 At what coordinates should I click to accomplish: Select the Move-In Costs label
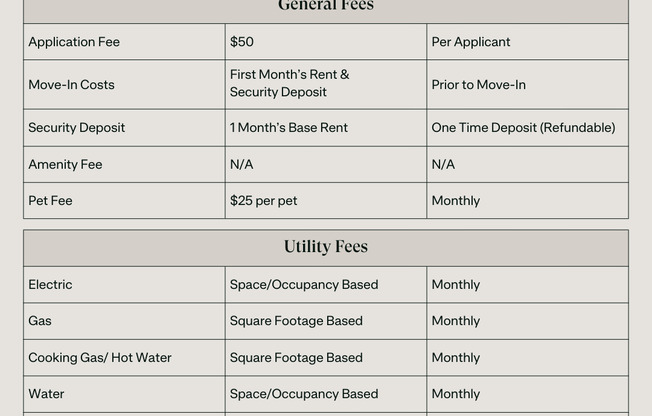(71, 85)
